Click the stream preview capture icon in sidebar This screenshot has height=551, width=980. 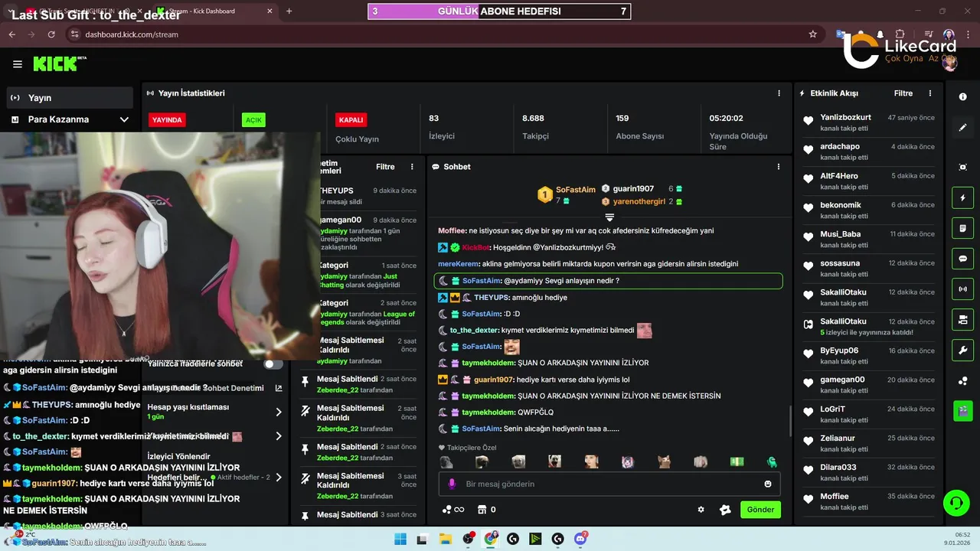click(x=963, y=167)
